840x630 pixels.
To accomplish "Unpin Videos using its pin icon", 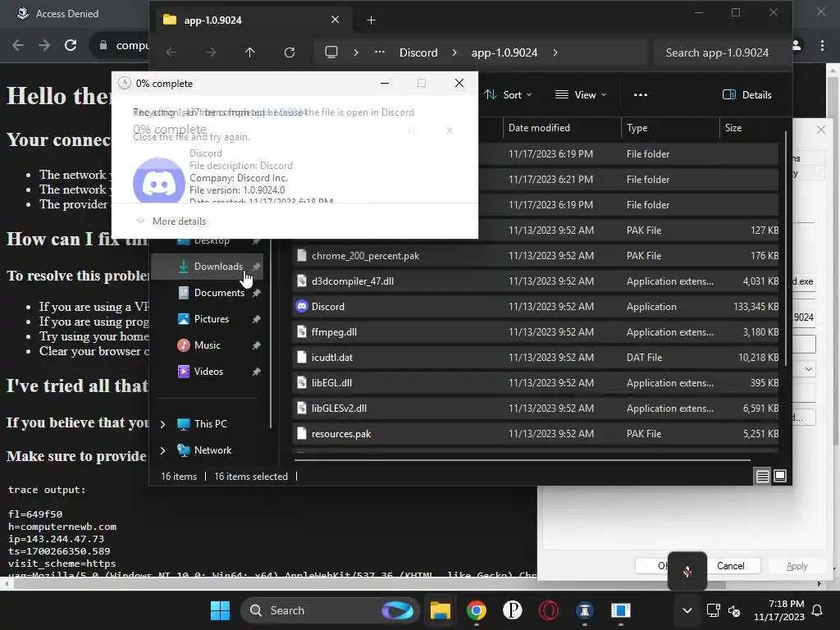I will (x=256, y=372).
